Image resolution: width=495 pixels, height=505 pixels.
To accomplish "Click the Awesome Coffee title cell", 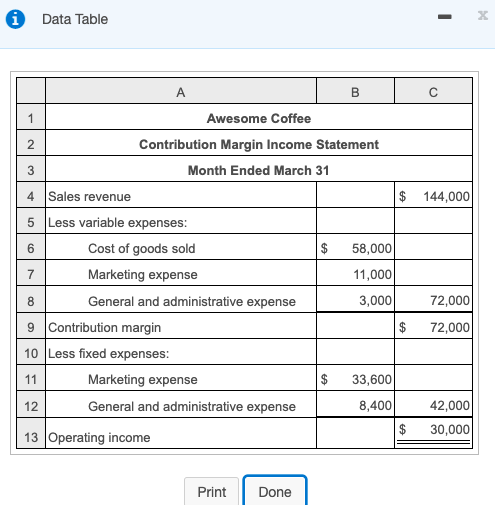I will [259, 118].
